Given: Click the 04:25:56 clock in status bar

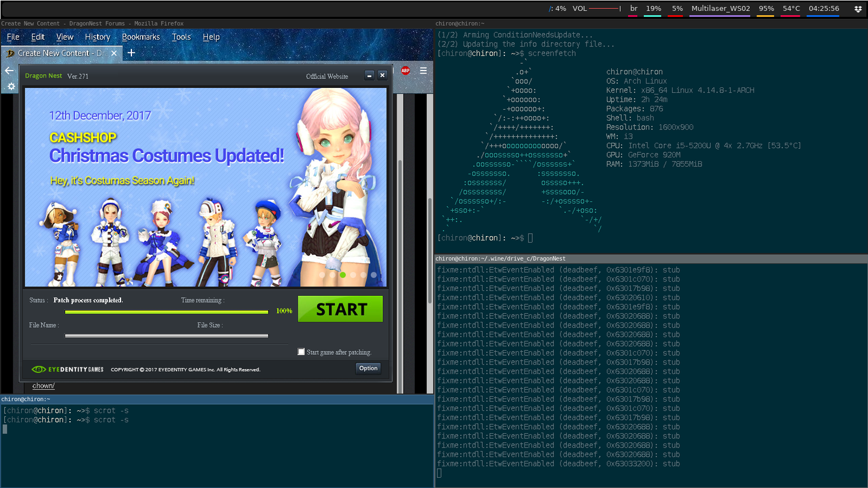Looking at the screenshot, I should coord(823,9).
